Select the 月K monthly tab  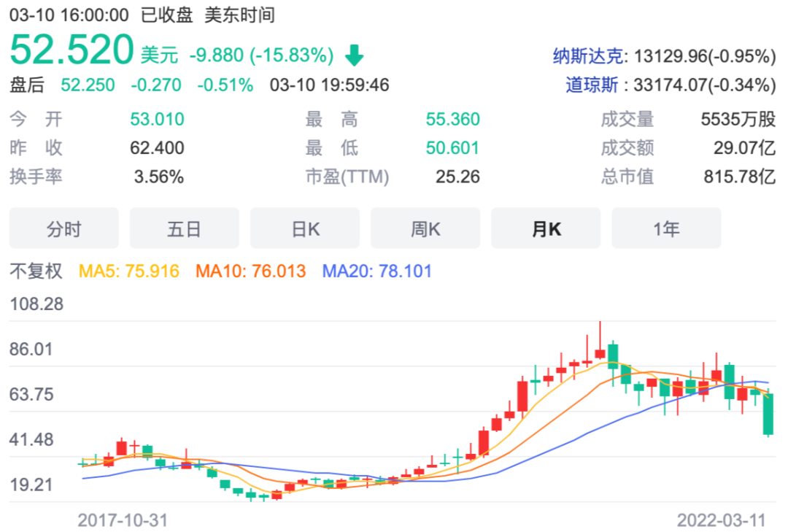coord(546,228)
